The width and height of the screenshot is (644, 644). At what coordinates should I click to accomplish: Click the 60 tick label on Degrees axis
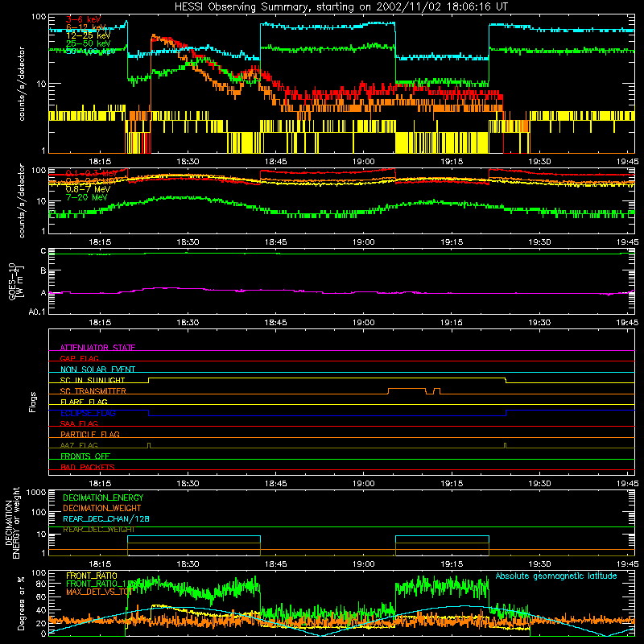tap(41, 597)
